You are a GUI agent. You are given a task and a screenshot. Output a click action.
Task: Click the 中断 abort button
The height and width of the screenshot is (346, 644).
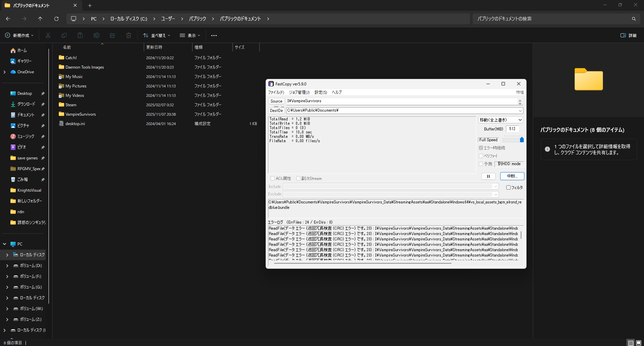click(x=512, y=176)
